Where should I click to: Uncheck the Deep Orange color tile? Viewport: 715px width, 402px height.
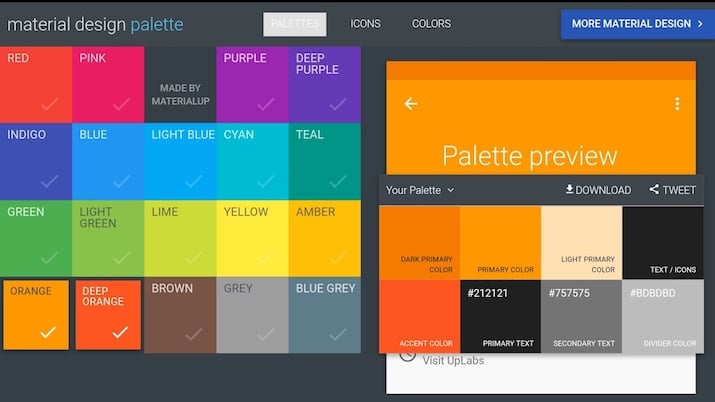click(108, 315)
